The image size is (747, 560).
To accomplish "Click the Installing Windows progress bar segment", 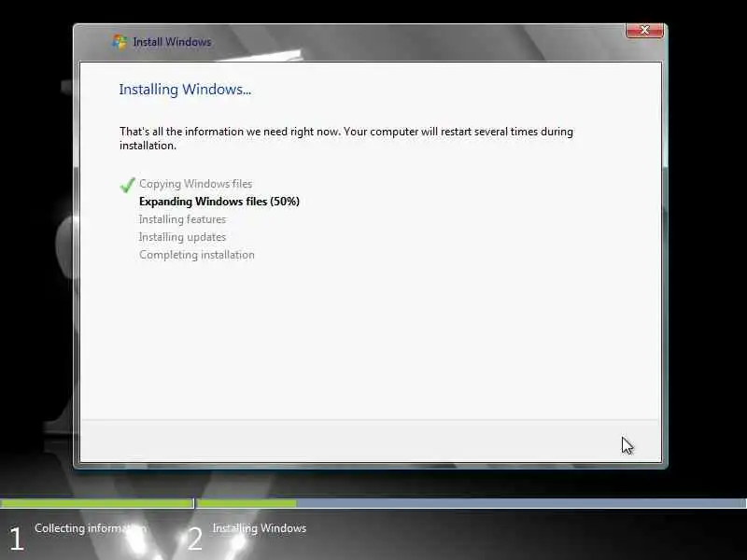I will [x=472, y=503].
